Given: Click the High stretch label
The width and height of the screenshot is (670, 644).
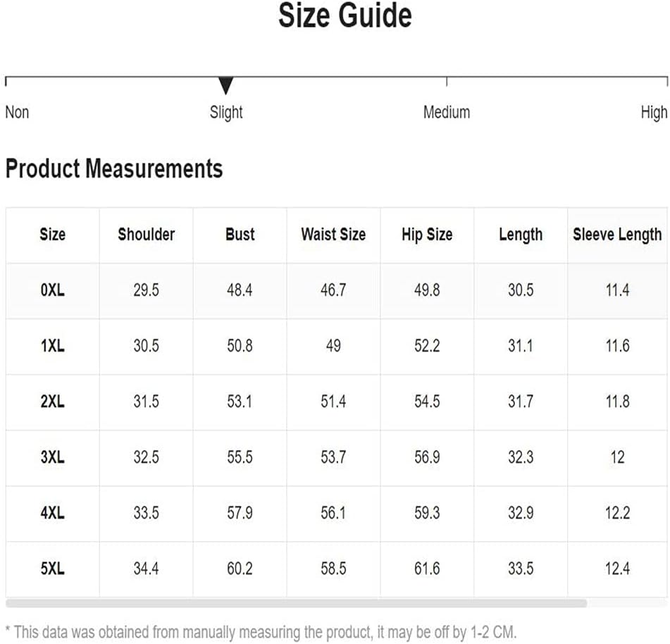Looking at the screenshot, I should click(x=654, y=113).
